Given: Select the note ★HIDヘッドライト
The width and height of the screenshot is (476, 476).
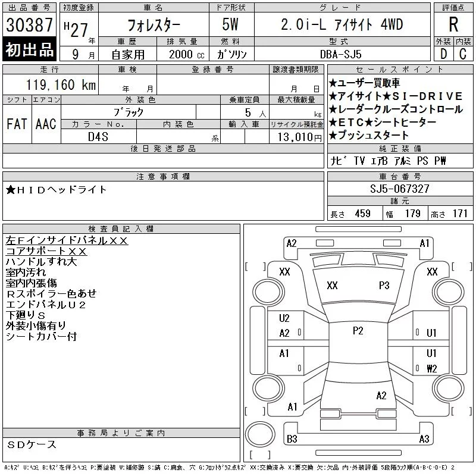Looking at the screenshot, I should tap(56, 190).
